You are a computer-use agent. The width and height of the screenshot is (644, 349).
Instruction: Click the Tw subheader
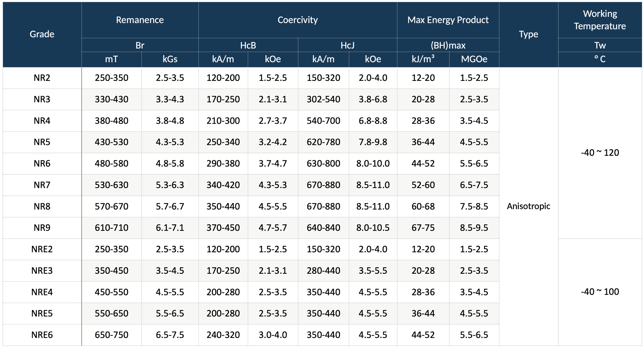[600, 45]
